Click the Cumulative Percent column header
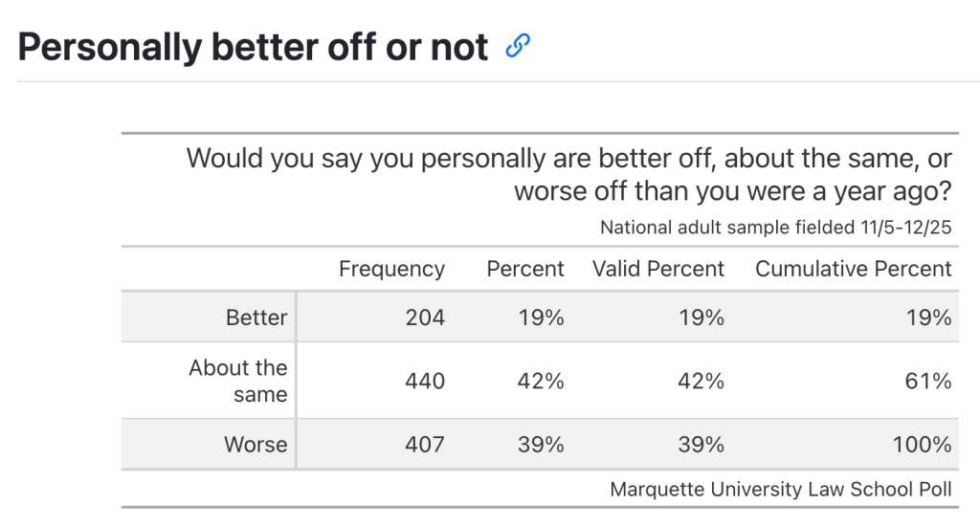Screen dimensions: 980x526 pos(854,269)
